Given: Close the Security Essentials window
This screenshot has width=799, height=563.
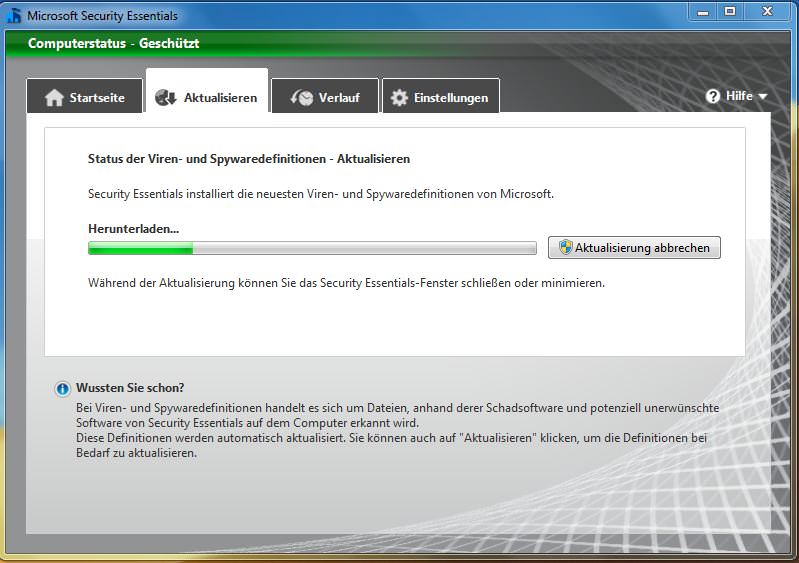Looking at the screenshot, I should (767, 12).
